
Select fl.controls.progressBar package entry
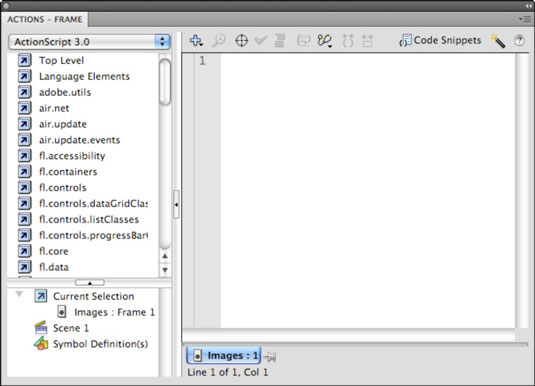click(93, 235)
